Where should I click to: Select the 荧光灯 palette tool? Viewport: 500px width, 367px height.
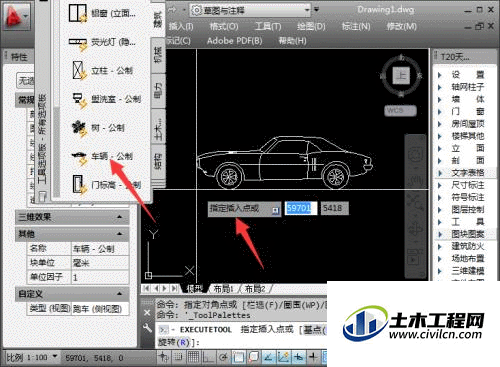[103, 42]
